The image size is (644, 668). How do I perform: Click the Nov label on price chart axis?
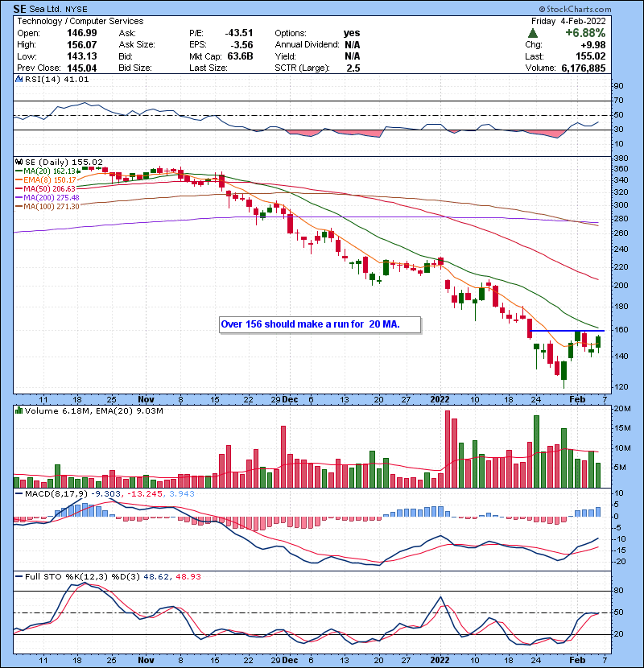146,399
